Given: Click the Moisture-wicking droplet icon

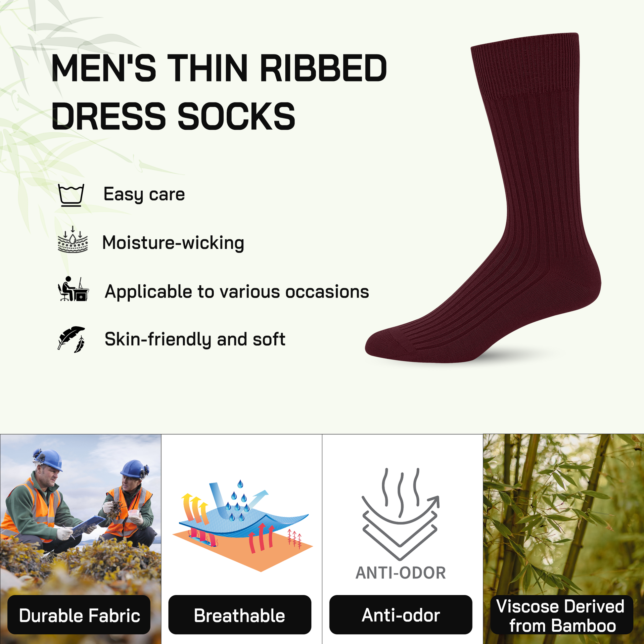Looking at the screenshot, I should point(73,239).
